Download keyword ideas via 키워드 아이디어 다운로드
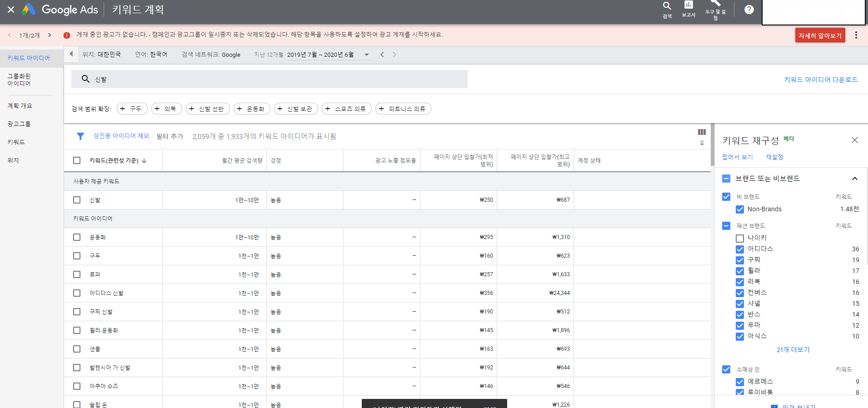868x408 pixels. coord(821,80)
